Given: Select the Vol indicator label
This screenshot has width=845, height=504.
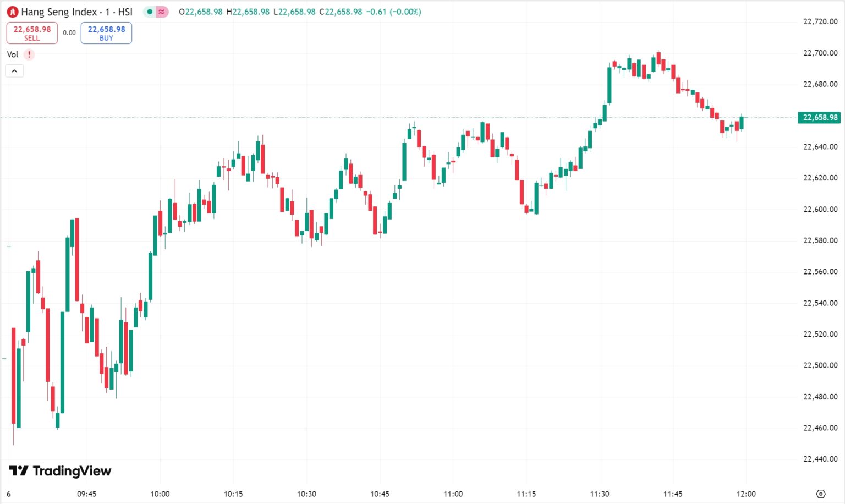Looking at the screenshot, I should pos(13,54).
